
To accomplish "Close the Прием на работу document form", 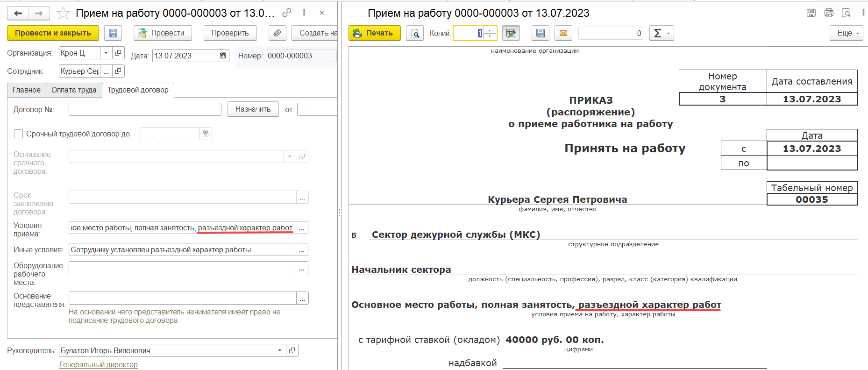I will tap(322, 13).
